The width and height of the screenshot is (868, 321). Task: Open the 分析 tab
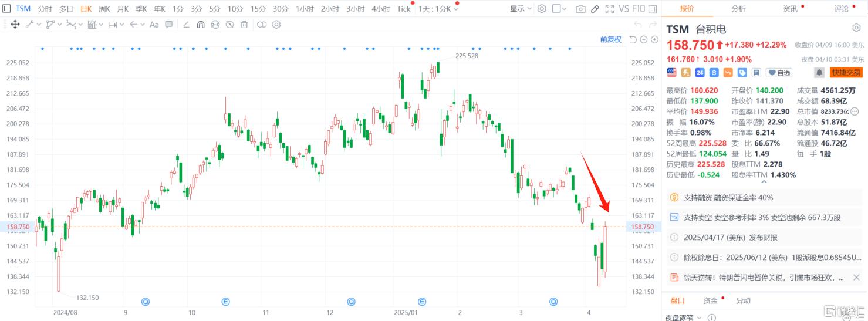(x=738, y=9)
